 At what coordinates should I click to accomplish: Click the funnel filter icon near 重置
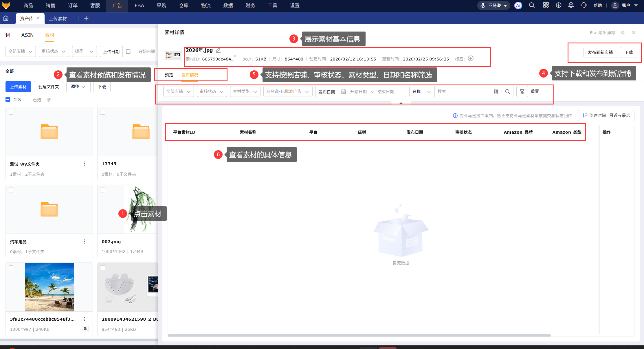tap(522, 91)
